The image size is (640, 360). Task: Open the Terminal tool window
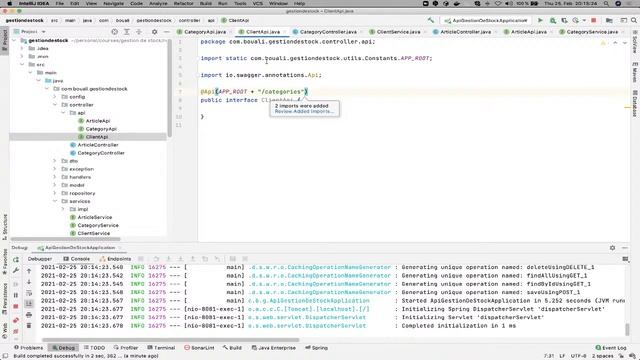161,348
